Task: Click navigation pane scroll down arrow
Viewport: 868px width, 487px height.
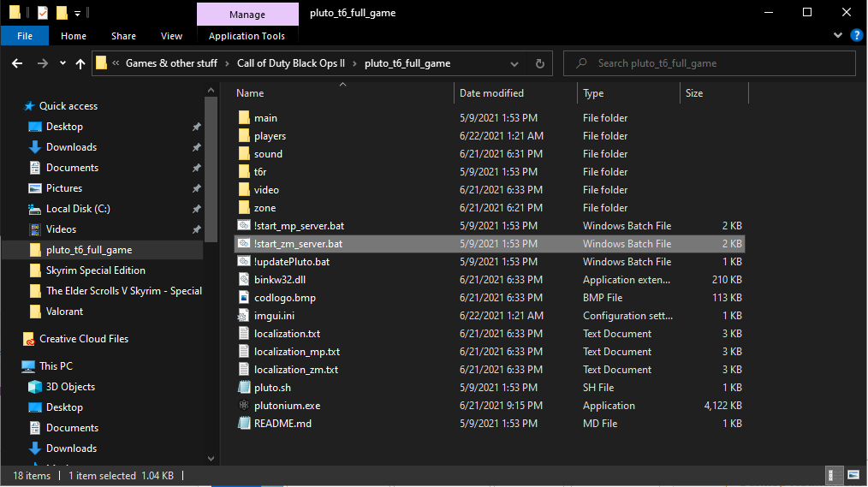Action: point(211,458)
